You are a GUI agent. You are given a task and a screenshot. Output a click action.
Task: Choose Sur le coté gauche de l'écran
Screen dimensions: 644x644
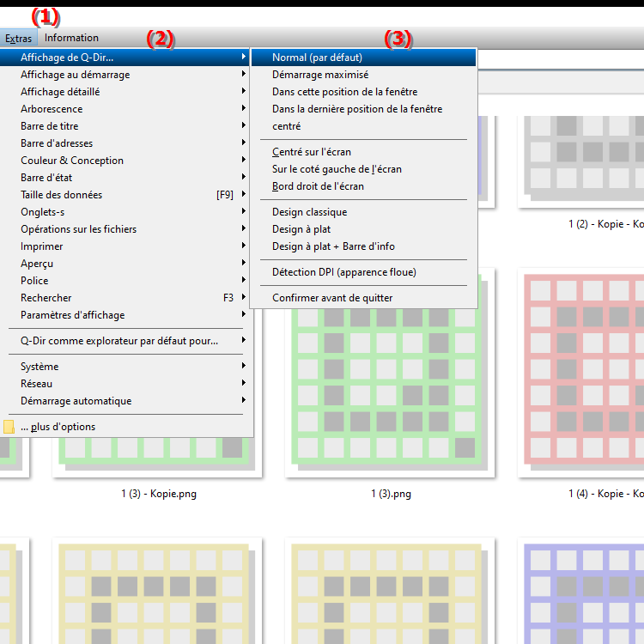tap(364, 169)
